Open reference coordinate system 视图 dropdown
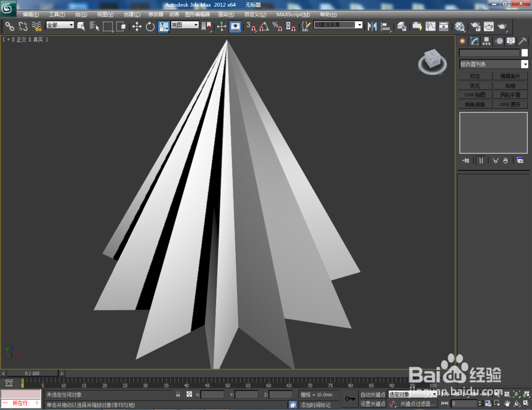 (185, 25)
